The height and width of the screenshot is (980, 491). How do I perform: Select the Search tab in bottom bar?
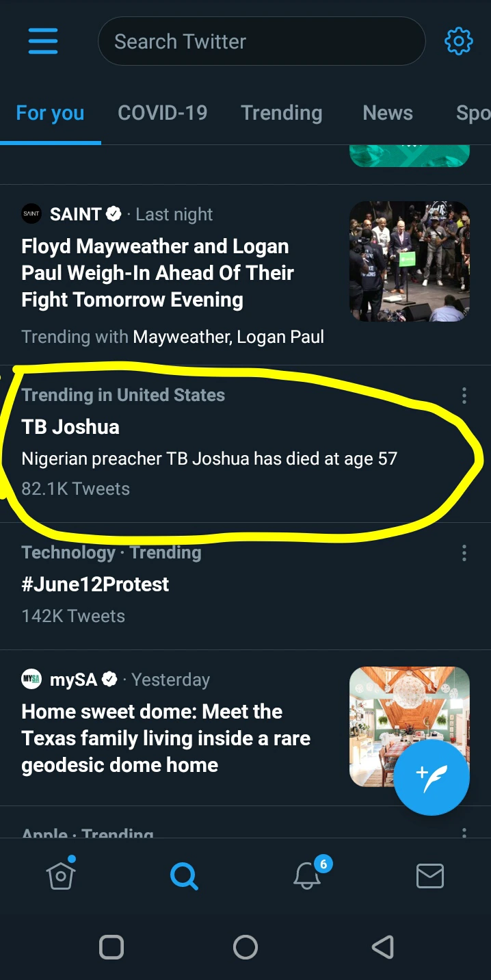point(183,875)
